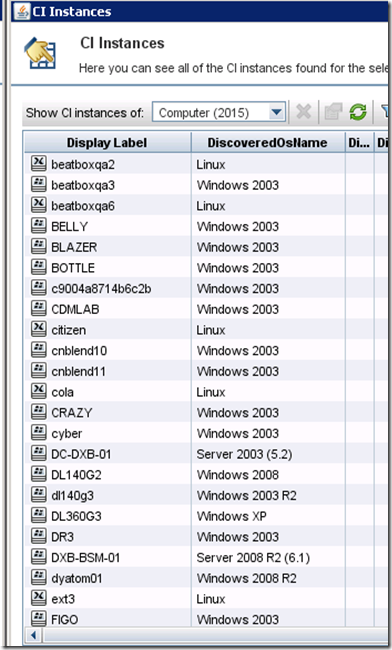Click the Java icon in title bar
The width and height of the screenshot is (392, 650).
click(22, 11)
